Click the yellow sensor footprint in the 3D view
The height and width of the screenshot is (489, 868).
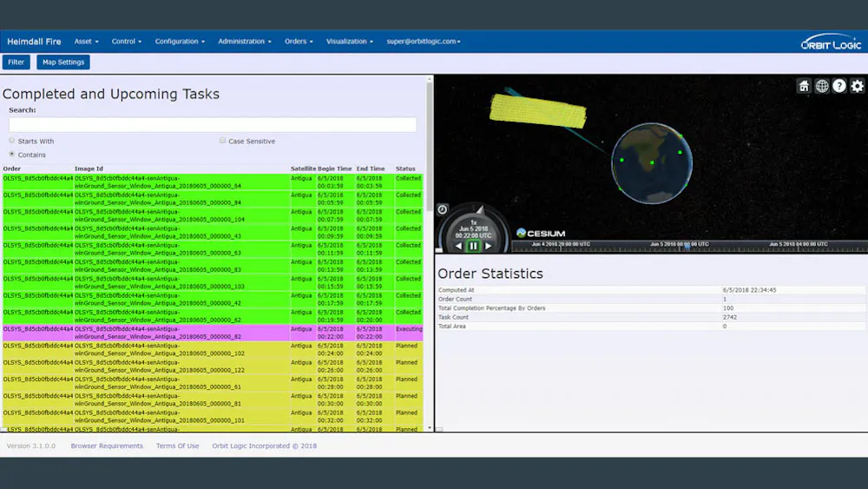[537, 111]
